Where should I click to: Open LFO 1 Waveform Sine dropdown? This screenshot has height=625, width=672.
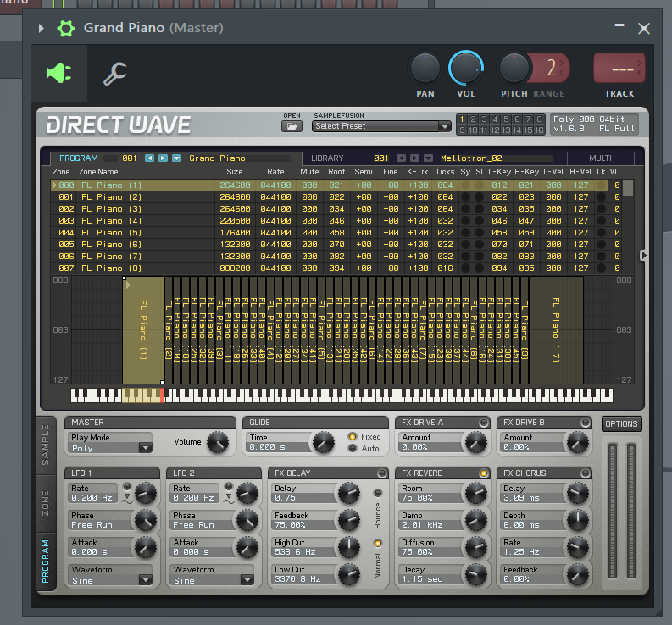[x=110, y=580]
